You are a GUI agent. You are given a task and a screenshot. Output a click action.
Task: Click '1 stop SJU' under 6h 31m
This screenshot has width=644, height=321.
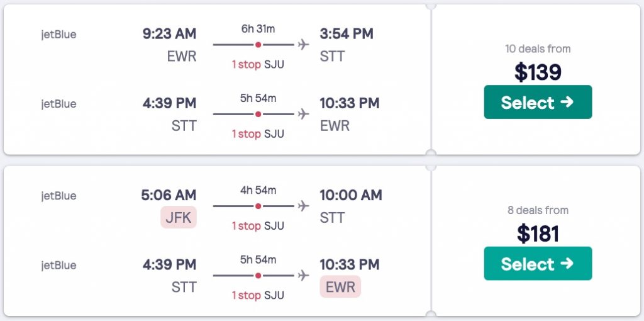pyautogui.click(x=258, y=64)
